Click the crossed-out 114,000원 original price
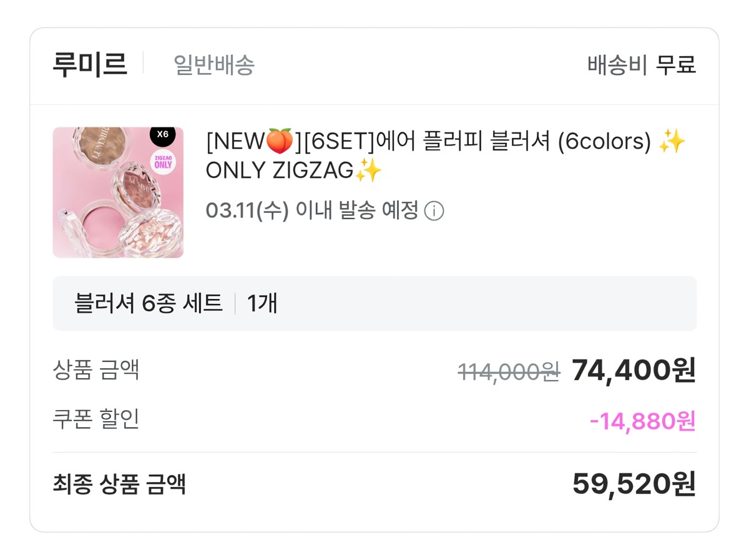 508,372
